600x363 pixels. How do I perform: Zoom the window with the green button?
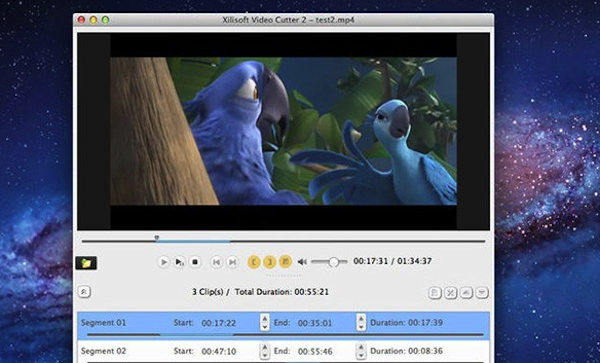tap(105, 20)
